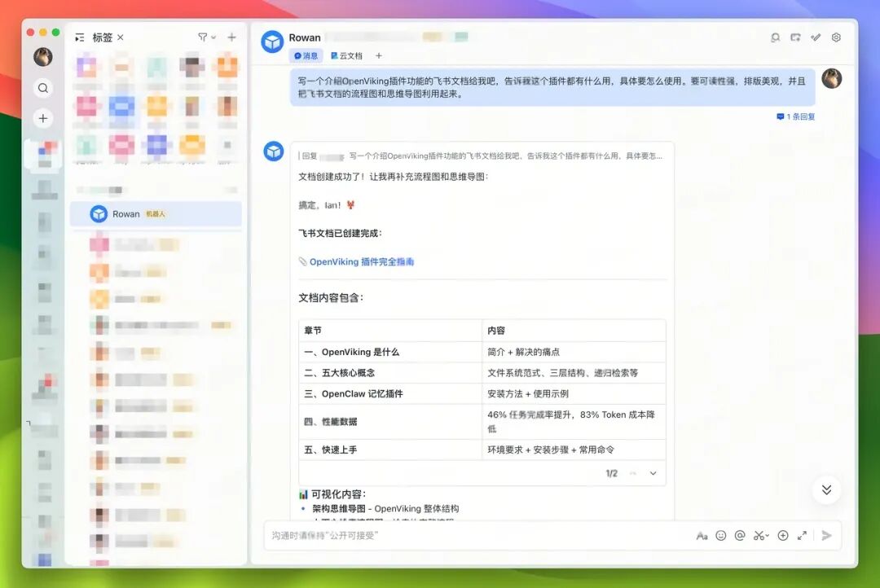Click the 内容 table header cell
The width and height of the screenshot is (880, 588).
(574, 331)
